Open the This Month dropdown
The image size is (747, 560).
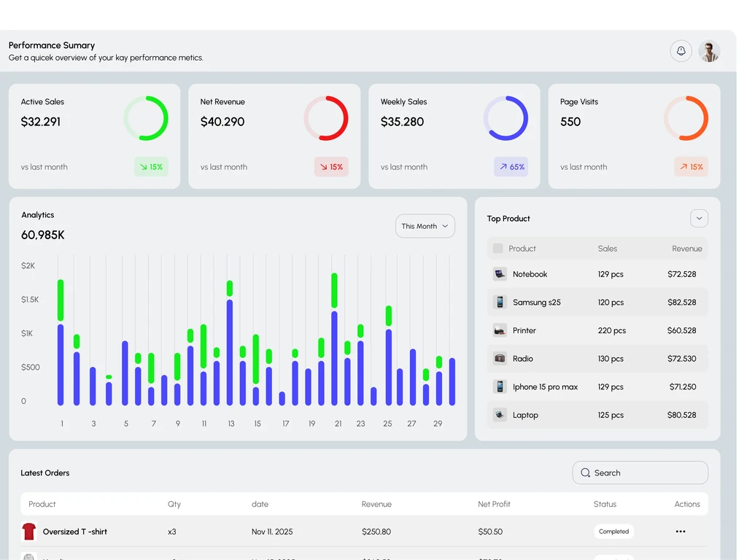point(425,226)
